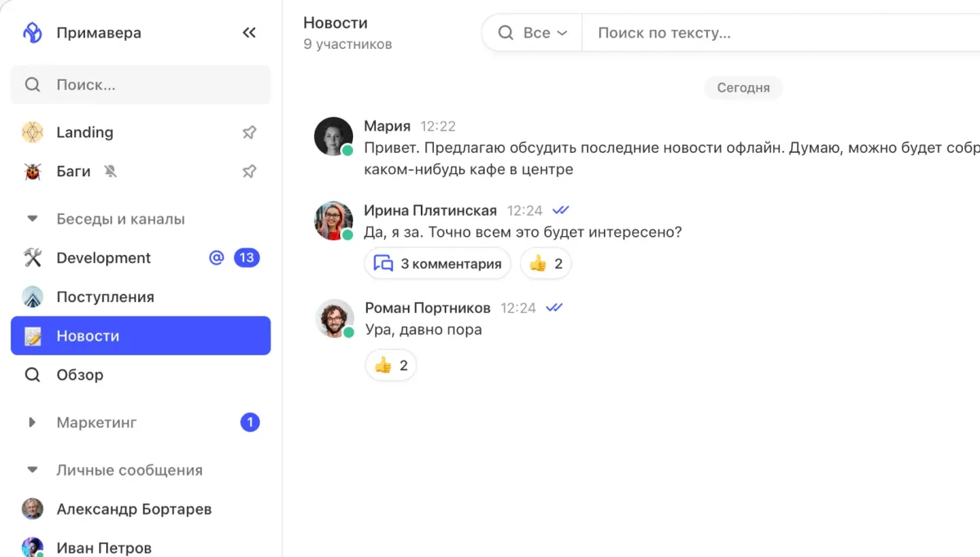Click the tools icon of Development channel

[31, 257]
